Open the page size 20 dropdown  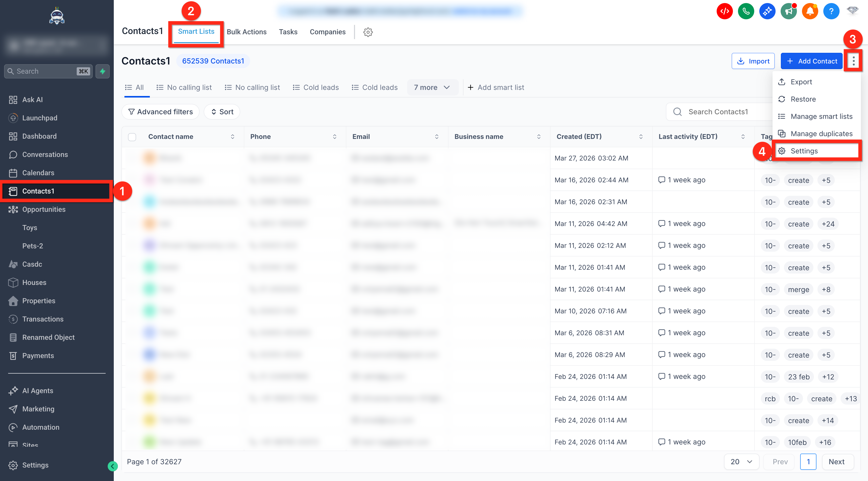(x=741, y=462)
